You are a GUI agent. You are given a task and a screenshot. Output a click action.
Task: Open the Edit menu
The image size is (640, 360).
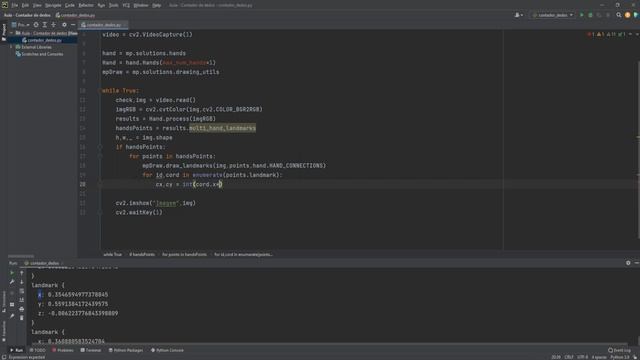tap(25, 5)
